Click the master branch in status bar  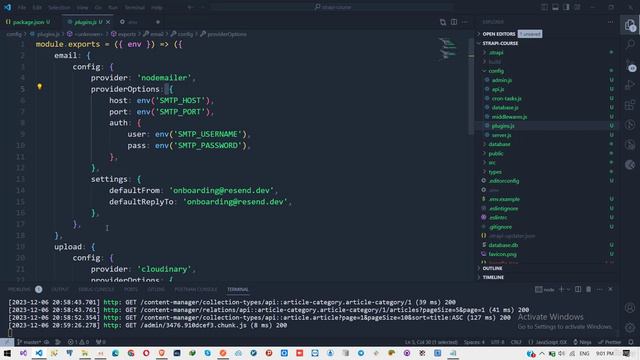coord(29,342)
